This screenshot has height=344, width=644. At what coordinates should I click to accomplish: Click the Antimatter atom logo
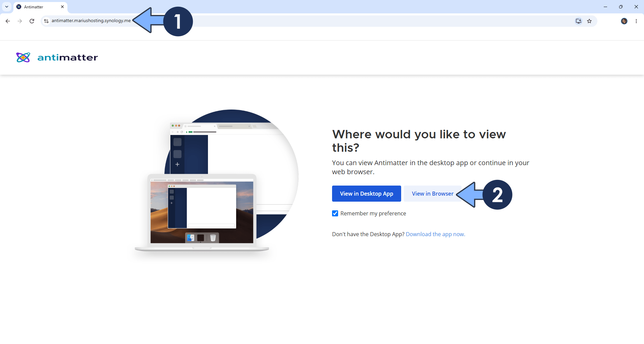(x=23, y=57)
